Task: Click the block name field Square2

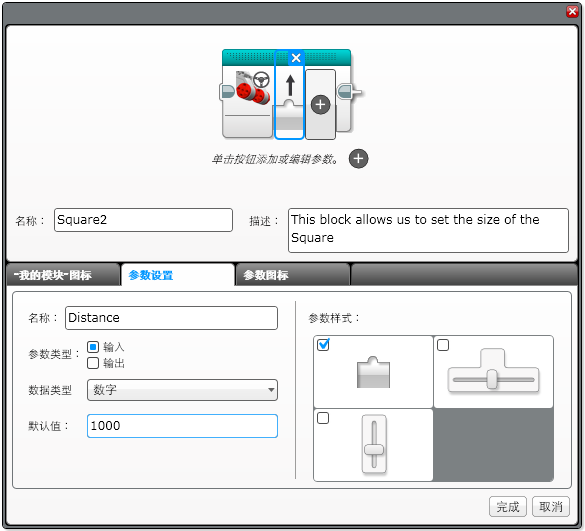Action: (x=143, y=220)
